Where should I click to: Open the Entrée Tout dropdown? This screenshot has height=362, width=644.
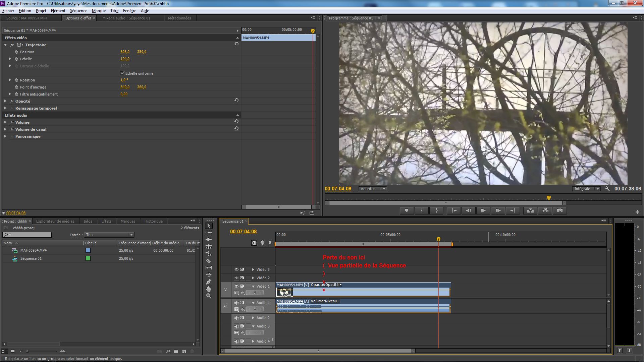coord(109,235)
